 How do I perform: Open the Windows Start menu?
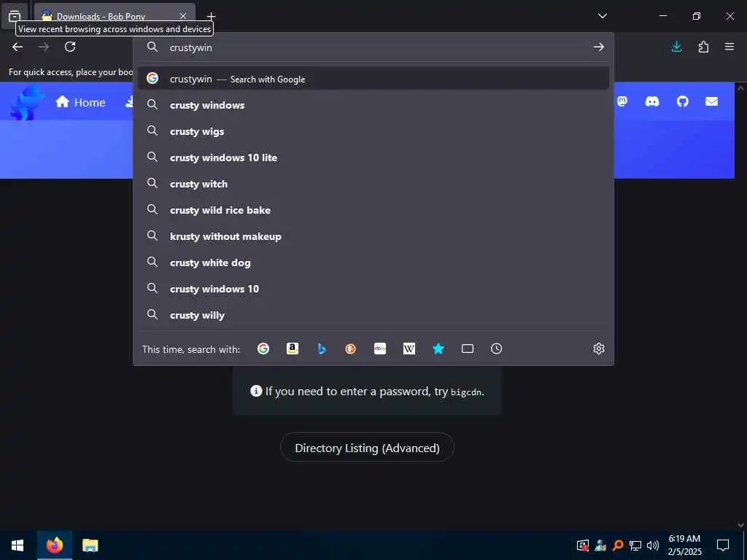point(18,545)
